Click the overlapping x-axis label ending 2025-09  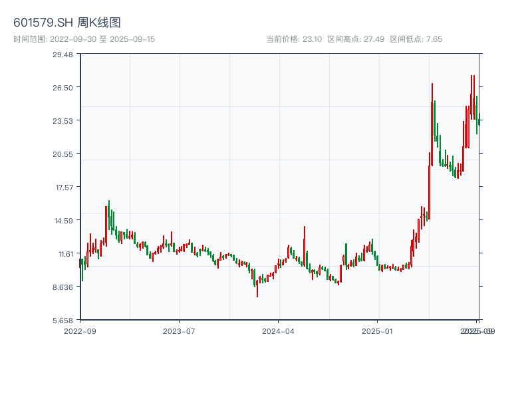(x=477, y=331)
